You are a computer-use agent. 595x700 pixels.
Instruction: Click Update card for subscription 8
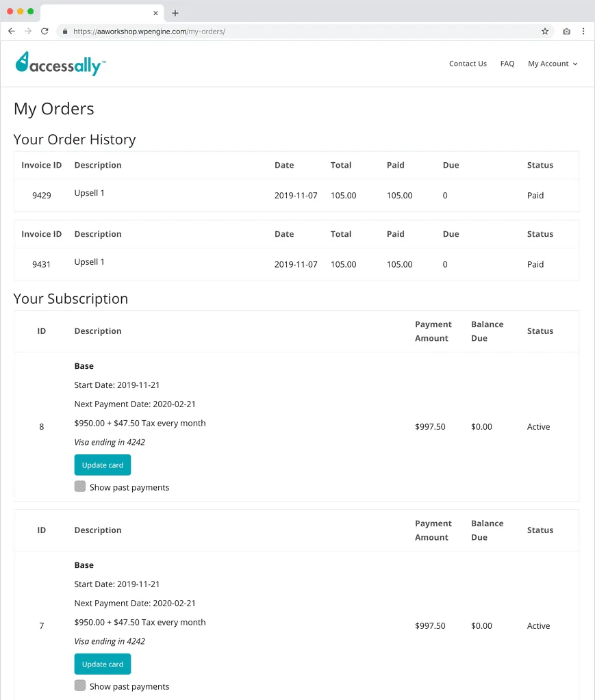pyautogui.click(x=102, y=465)
